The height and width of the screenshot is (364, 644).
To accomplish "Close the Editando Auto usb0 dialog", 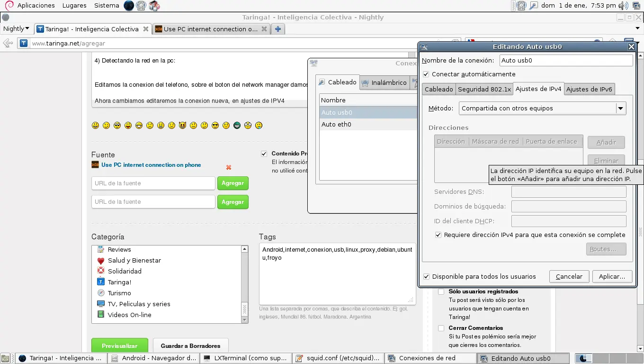I will coord(631,46).
